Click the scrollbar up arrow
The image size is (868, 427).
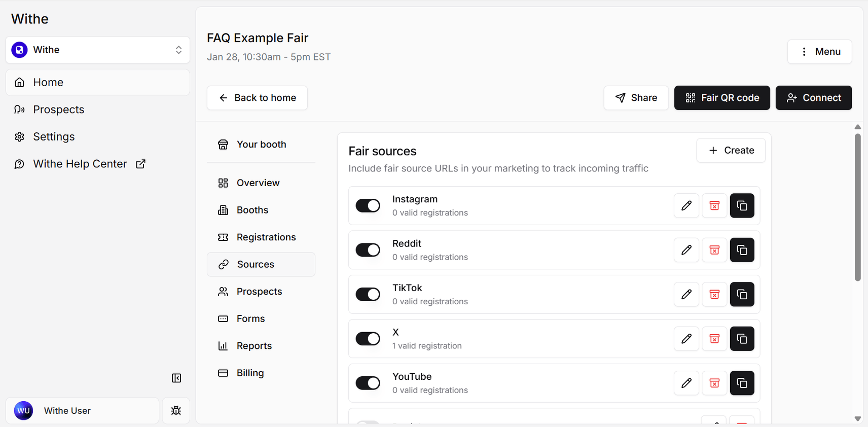[858, 127]
